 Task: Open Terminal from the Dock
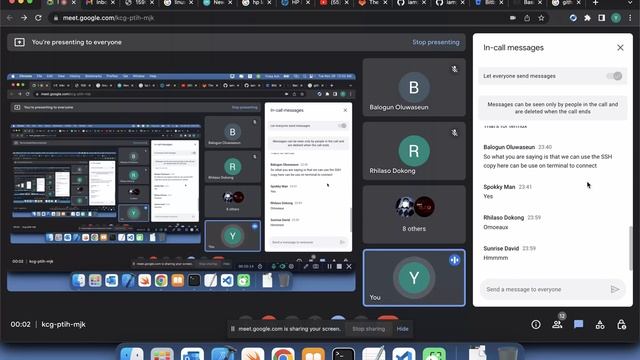coord(343,353)
